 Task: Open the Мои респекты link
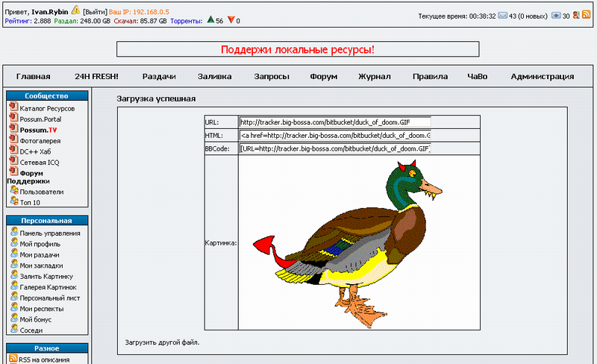pos(42,309)
